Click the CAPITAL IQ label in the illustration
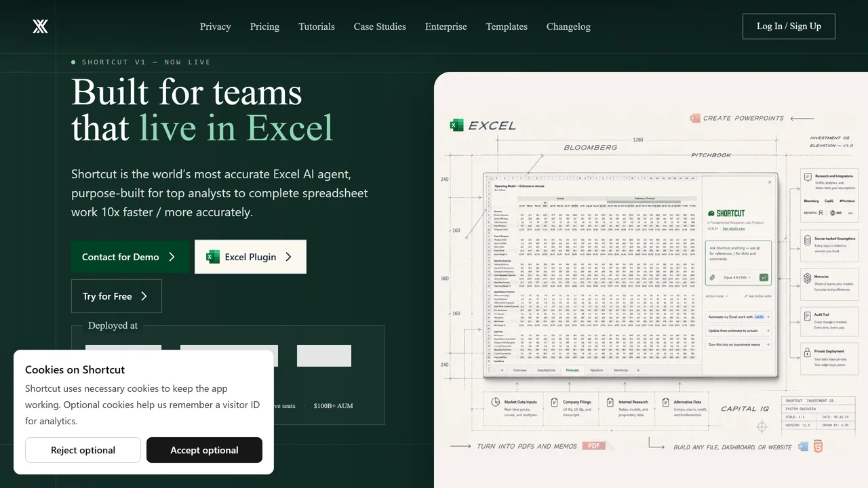868x488 pixels. pos(745,409)
